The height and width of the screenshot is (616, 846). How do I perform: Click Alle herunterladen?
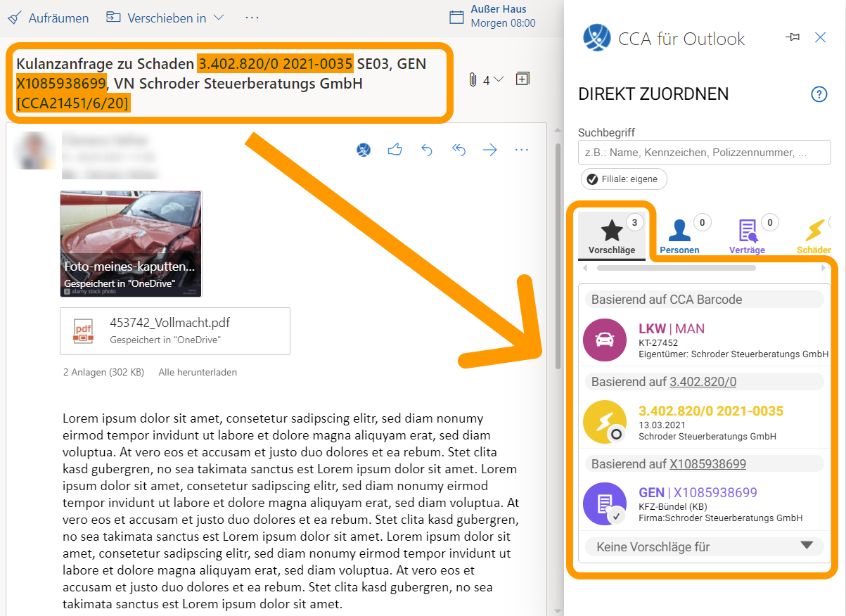(x=198, y=372)
